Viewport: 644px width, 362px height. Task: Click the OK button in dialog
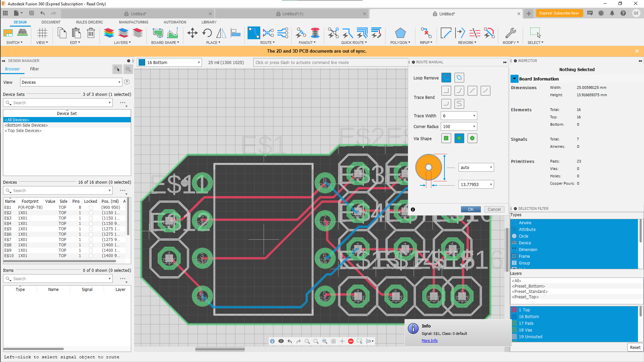[470, 209]
